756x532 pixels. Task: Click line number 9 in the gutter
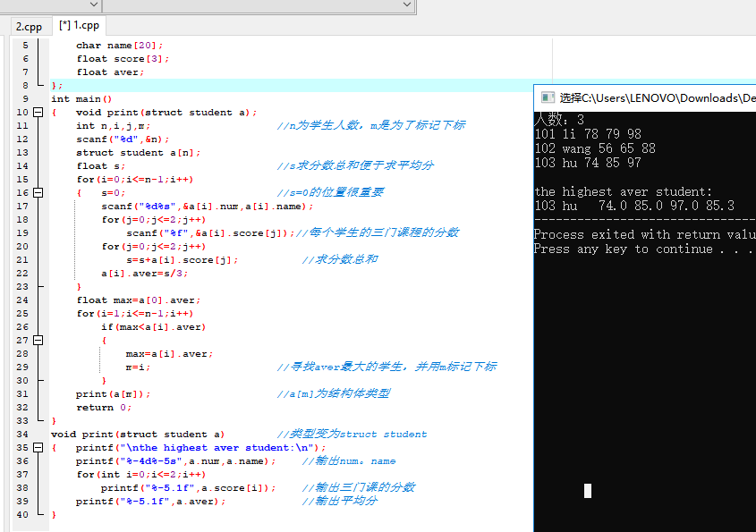click(25, 99)
